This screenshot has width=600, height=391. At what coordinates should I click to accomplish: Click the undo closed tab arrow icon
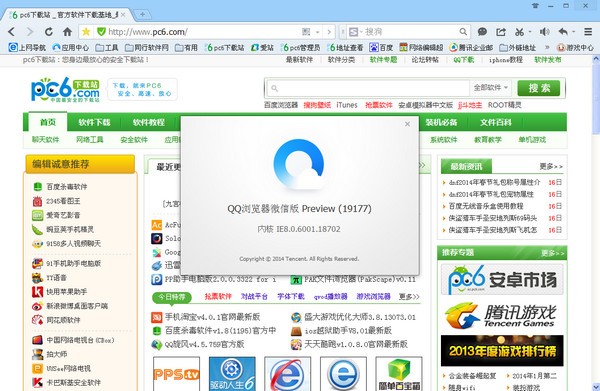point(563,32)
